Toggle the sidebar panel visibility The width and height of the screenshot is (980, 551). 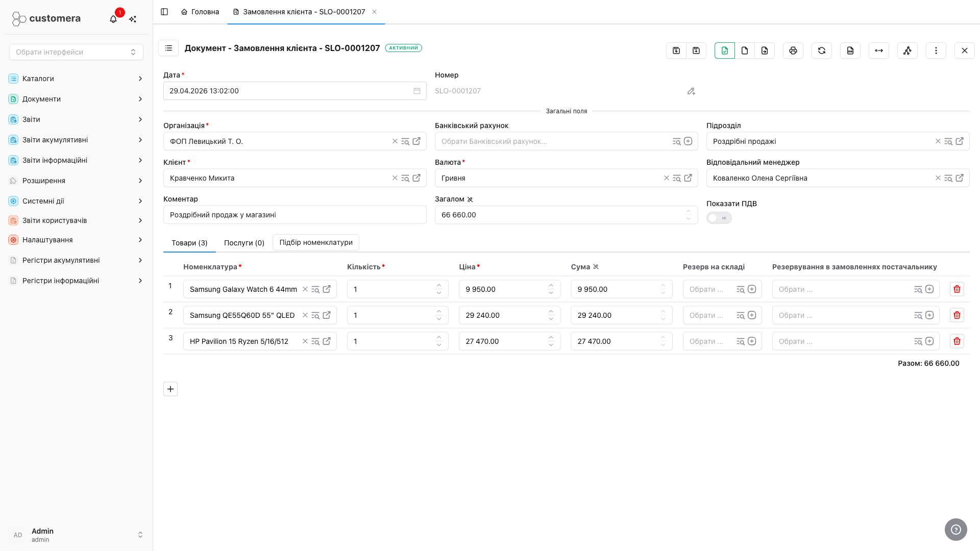[x=164, y=12]
